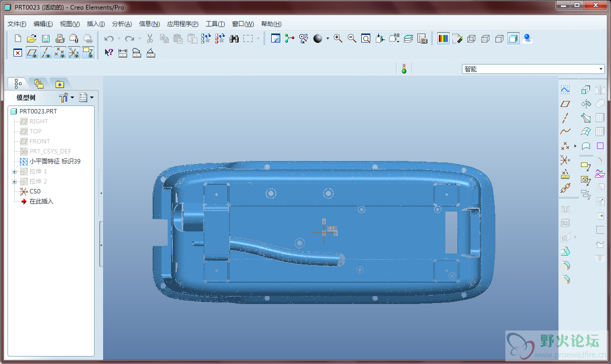Open the Redo history dropdown arrow

pos(139,38)
